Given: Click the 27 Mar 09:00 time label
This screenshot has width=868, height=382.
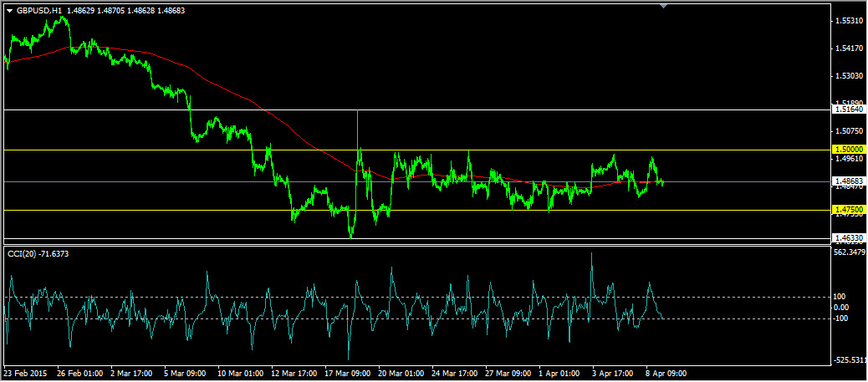Looking at the screenshot, I should (508, 373).
